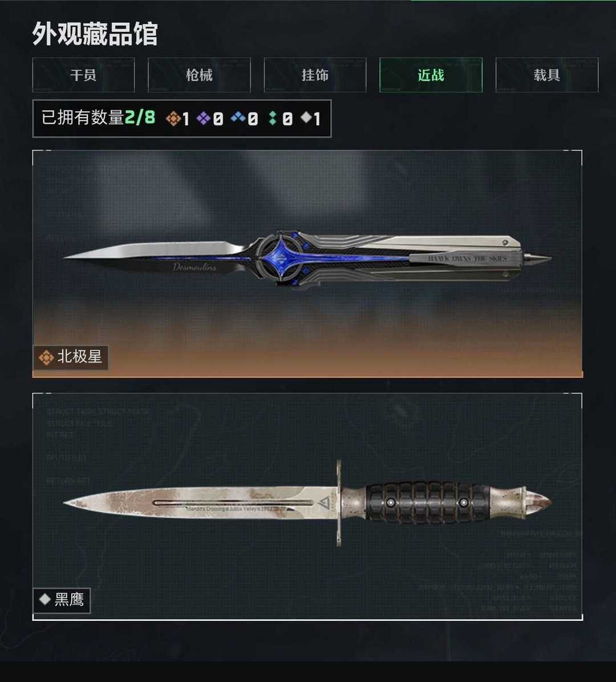
Task: Open the 载具 tab
Action: [x=547, y=75]
